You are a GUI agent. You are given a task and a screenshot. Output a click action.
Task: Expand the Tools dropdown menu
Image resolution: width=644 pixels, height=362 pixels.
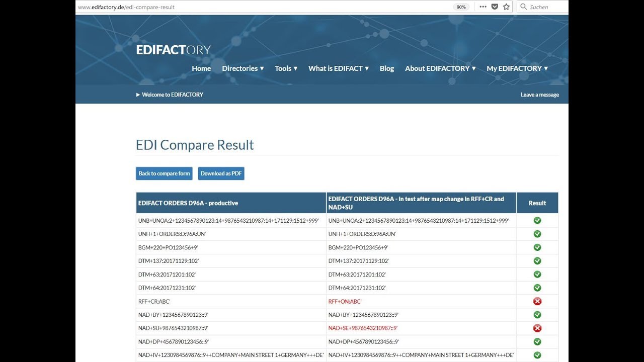click(286, 68)
